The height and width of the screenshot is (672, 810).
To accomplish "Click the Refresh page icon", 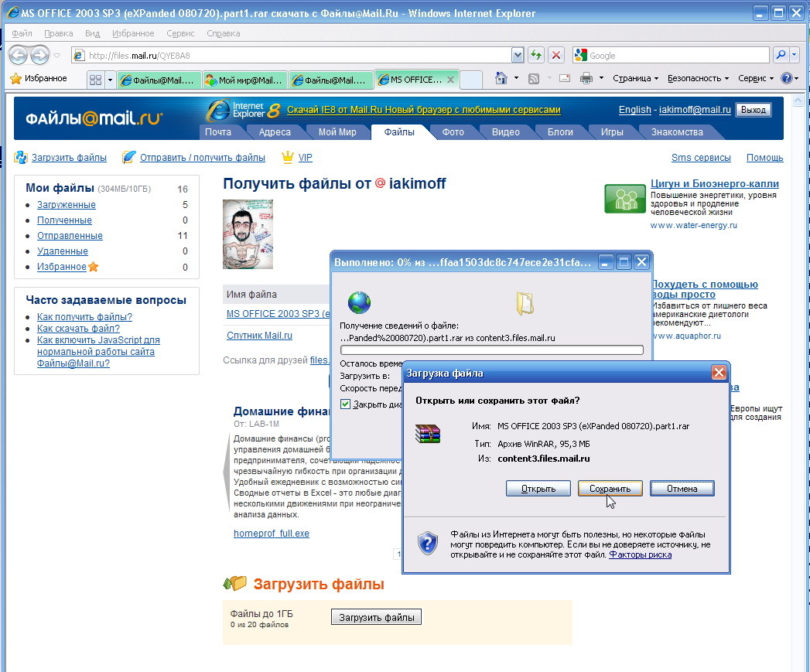I will pyautogui.click(x=535, y=55).
